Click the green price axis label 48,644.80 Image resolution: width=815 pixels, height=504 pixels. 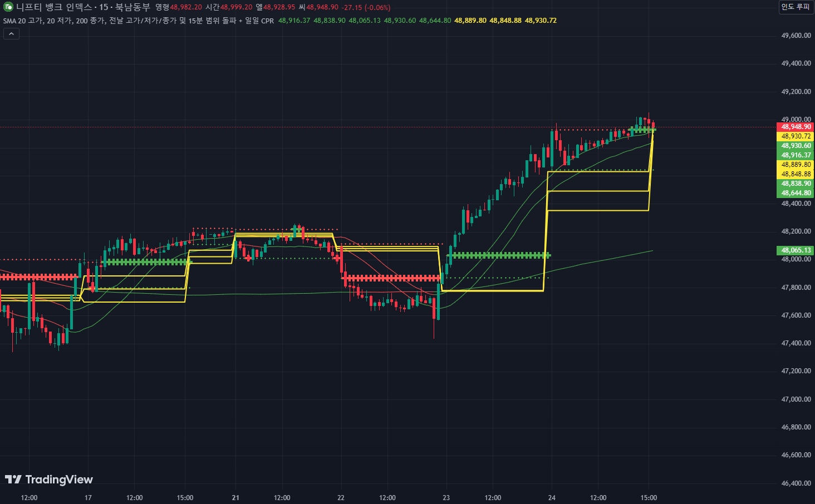pyautogui.click(x=796, y=193)
